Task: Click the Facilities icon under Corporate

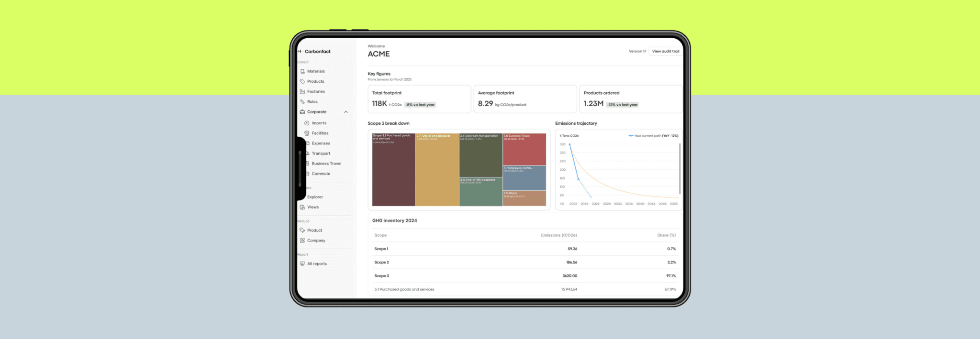Action: point(307,133)
